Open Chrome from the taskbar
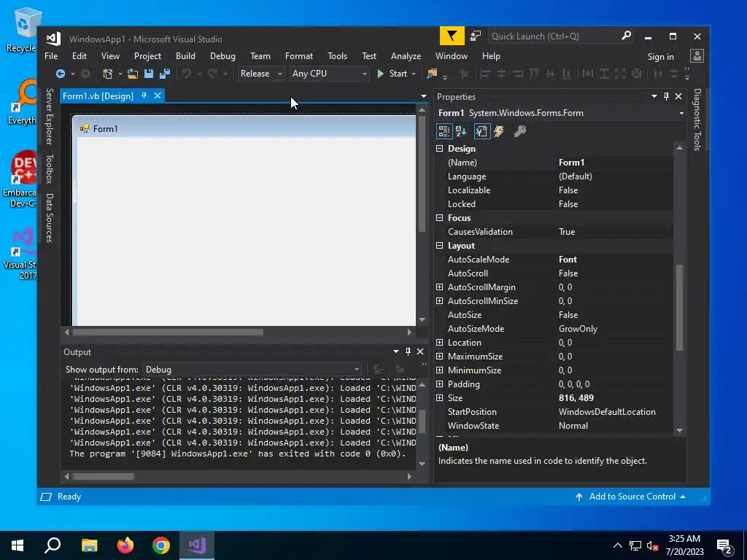This screenshot has width=747, height=560. (x=161, y=545)
